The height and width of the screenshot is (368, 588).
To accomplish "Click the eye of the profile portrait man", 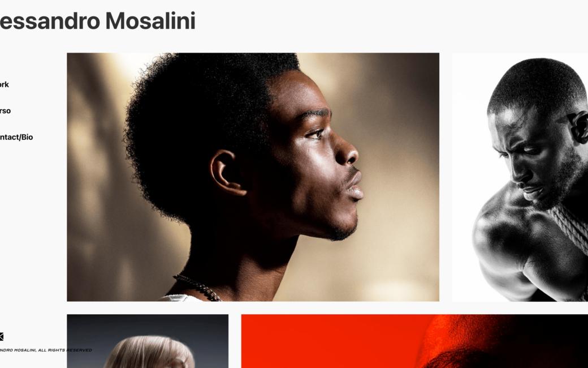I will [x=317, y=134].
